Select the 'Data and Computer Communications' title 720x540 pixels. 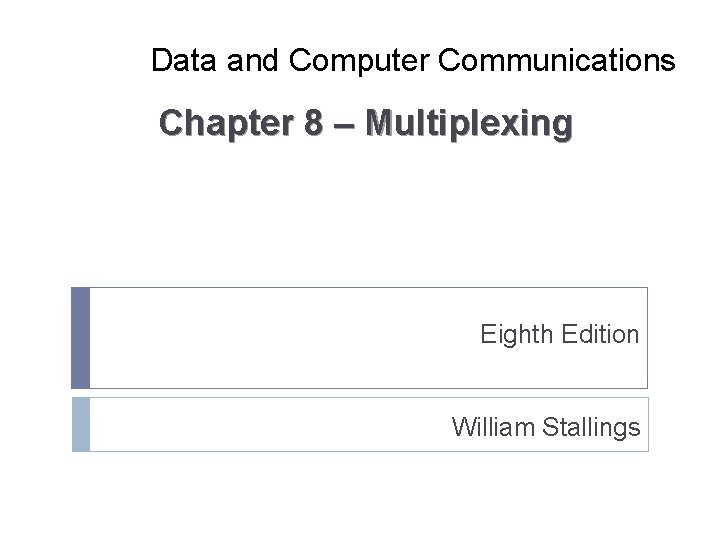[x=413, y=61]
